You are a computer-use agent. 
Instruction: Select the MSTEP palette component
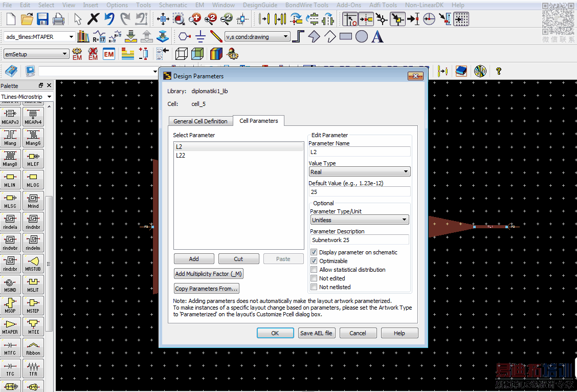33,306
